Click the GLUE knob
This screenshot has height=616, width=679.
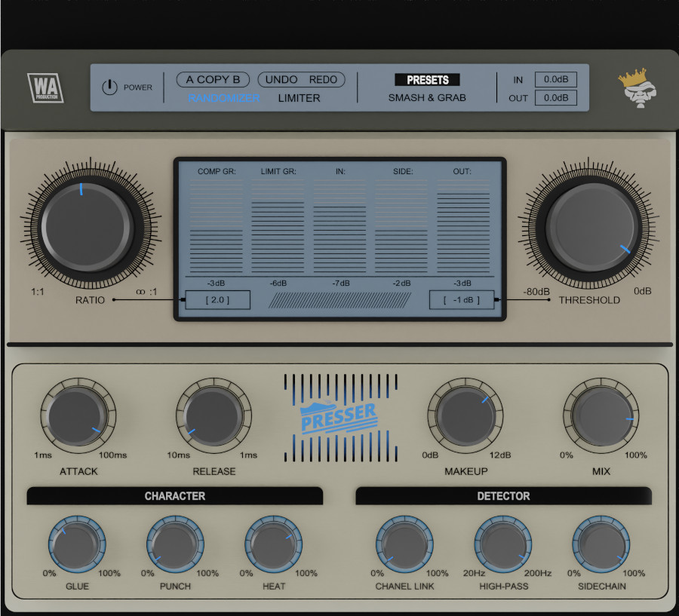tap(77, 544)
